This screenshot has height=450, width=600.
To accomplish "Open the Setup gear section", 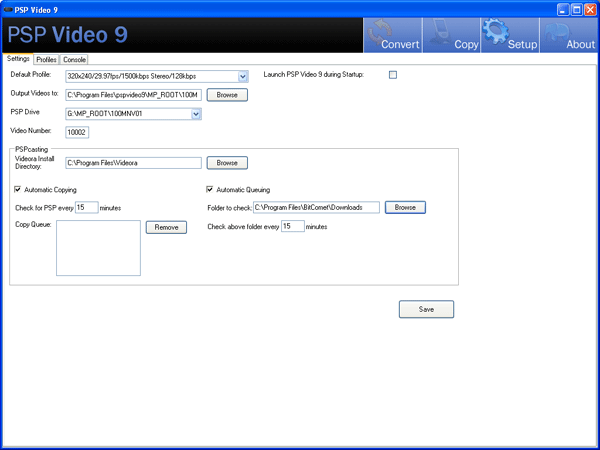I will tap(510, 35).
